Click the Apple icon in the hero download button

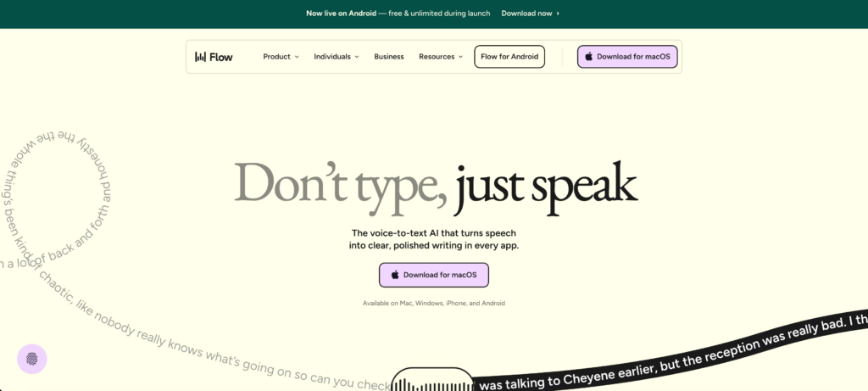[395, 275]
